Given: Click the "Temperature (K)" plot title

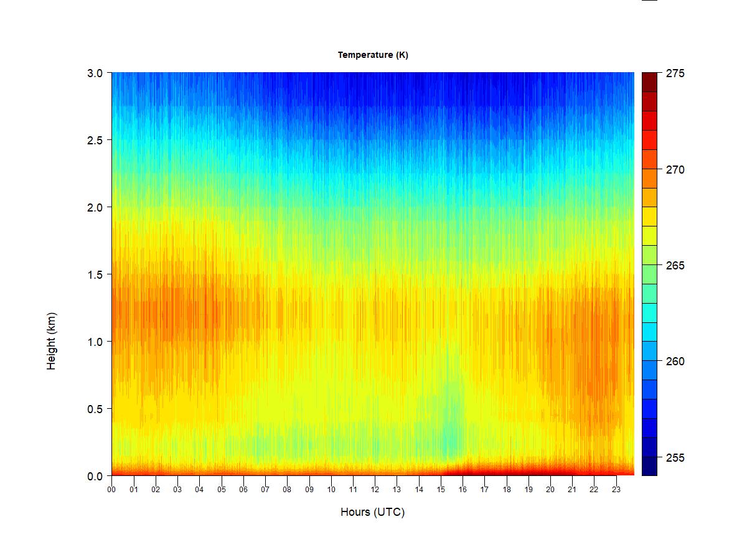Looking at the screenshot, I should pyautogui.click(x=373, y=55).
